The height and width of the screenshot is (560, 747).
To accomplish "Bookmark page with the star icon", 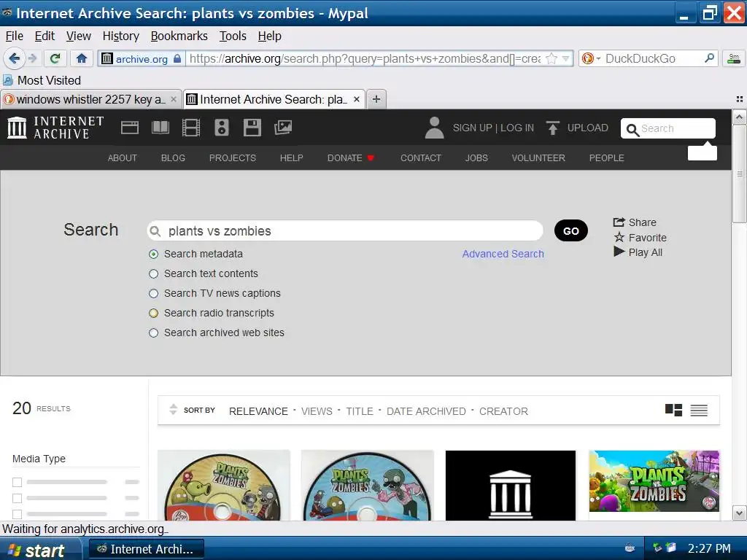I will (x=551, y=58).
